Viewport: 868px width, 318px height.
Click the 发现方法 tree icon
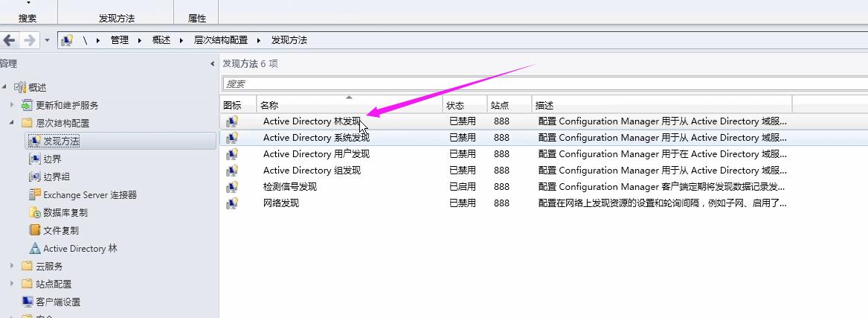click(35, 141)
